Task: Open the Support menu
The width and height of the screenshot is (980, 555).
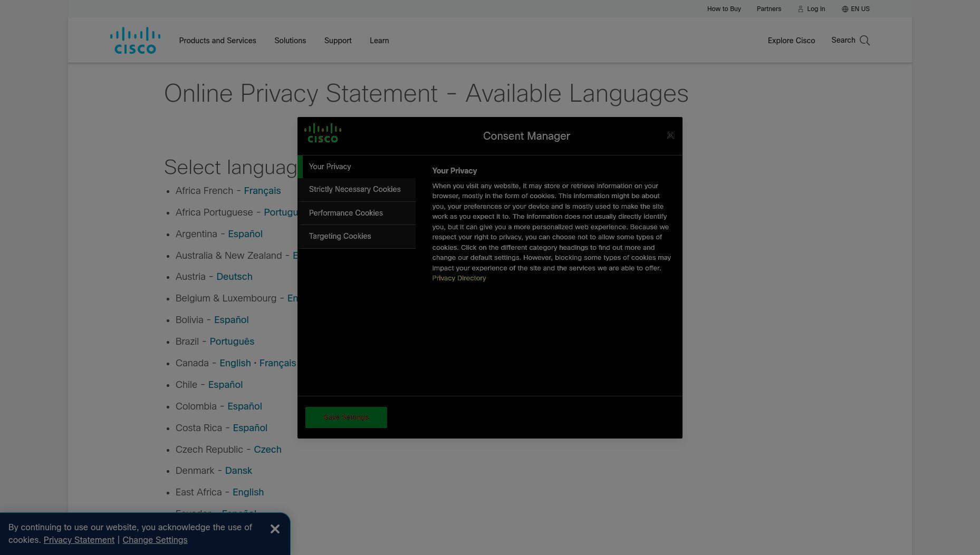Action: (x=338, y=41)
